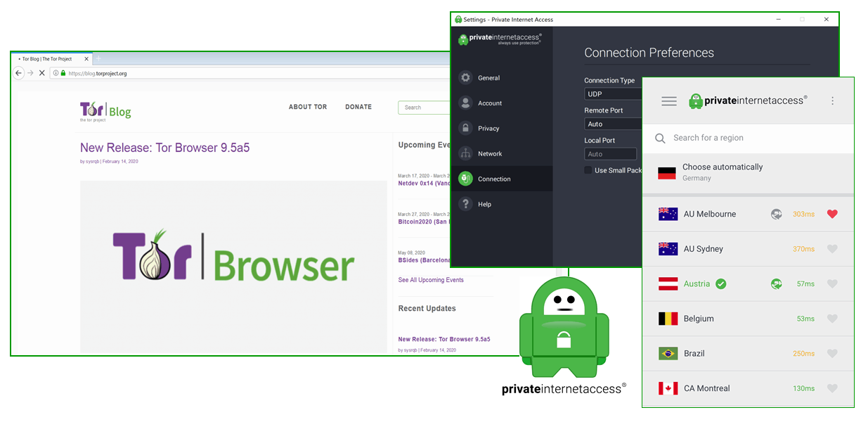Open the three-dot options menu in PIA client
Screen dimensions: 868x422
tap(832, 101)
